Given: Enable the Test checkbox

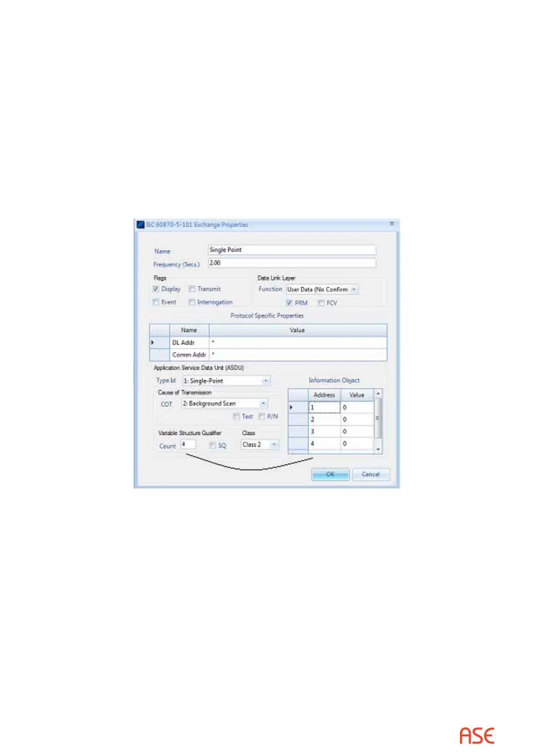Looking at the screenshot, I should 236,417.
